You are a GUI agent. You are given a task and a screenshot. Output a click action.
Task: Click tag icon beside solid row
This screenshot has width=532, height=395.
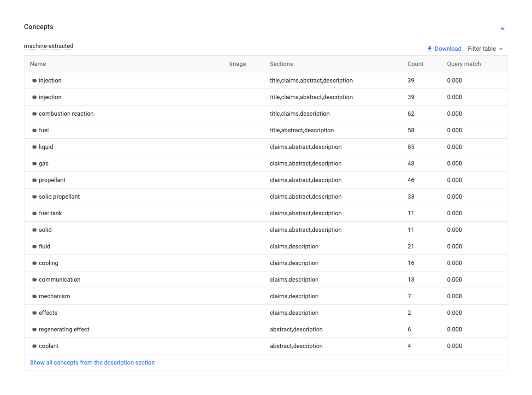pos(34,230)
